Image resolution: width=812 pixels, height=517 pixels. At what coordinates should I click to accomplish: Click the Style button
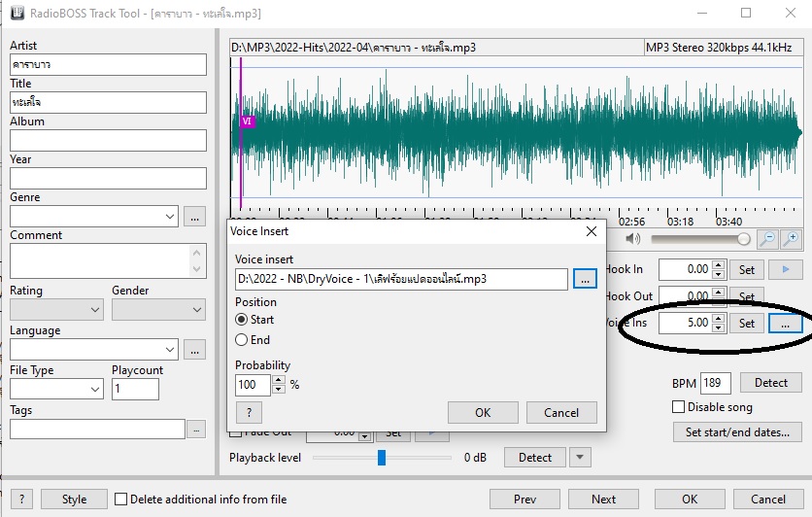[x=74, y=499]
